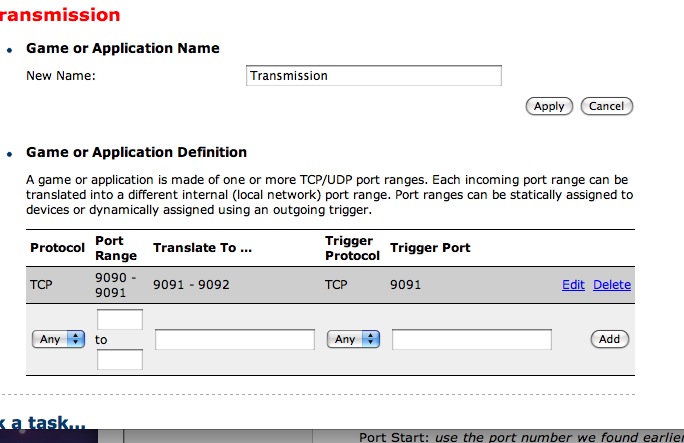
Task: Edit the TCP 9090 - 9091 port entry
Action: pyautogui.click(x=573, y=285)
